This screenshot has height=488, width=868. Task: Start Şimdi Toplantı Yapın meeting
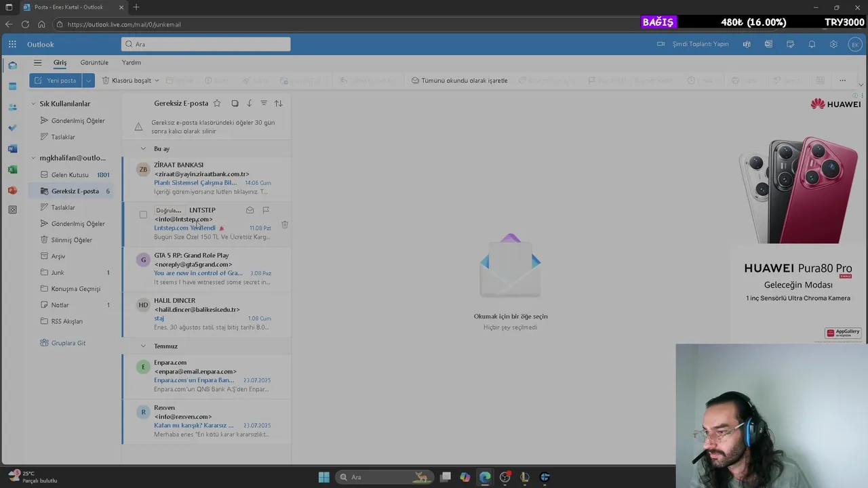tap(692, 44)
